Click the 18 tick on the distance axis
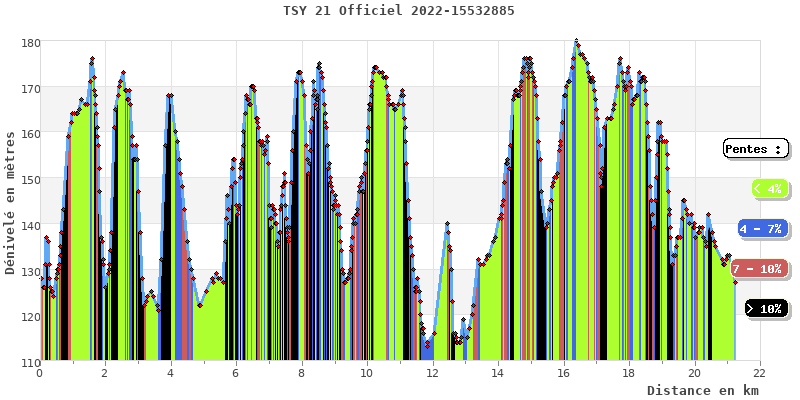The width and height of the screenshot is (800, 400). pos(628,372)
